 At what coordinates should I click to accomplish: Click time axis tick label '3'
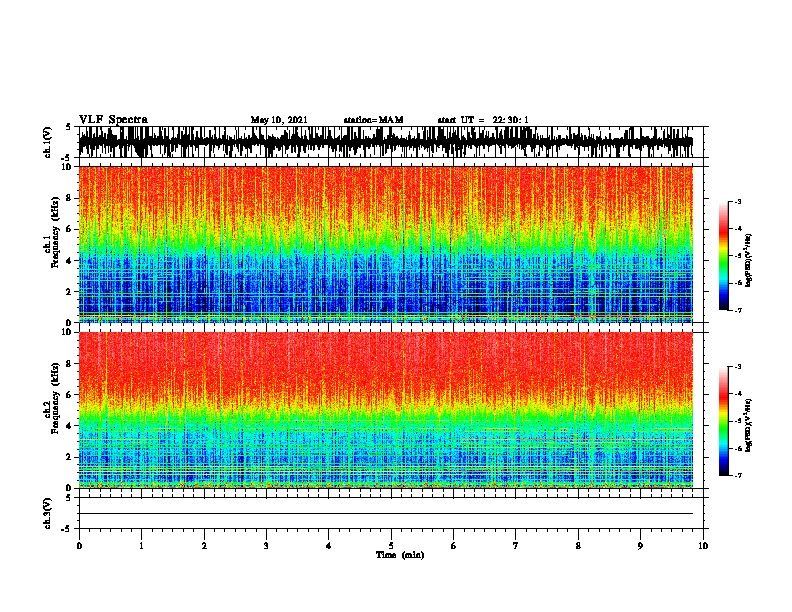click(x=266, y=545)
